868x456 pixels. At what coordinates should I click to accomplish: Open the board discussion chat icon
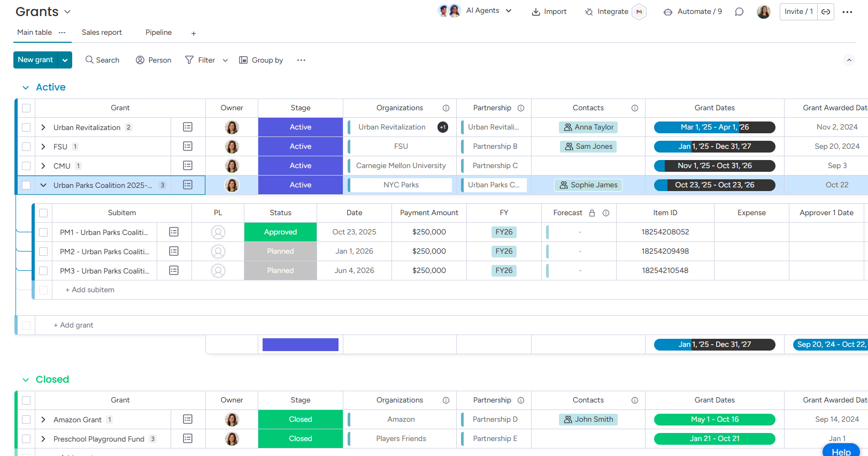coord(739,12)
